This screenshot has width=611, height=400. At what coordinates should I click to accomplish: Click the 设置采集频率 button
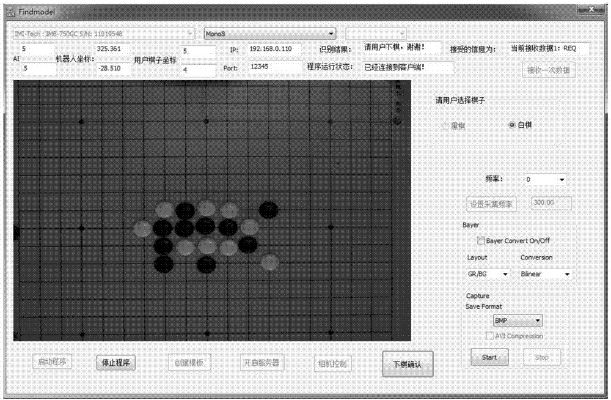[x=491, y=204]
